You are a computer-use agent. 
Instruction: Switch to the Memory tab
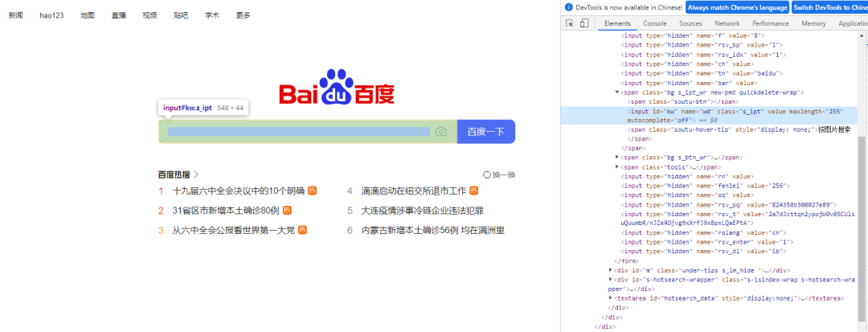[x=813, y=23]
